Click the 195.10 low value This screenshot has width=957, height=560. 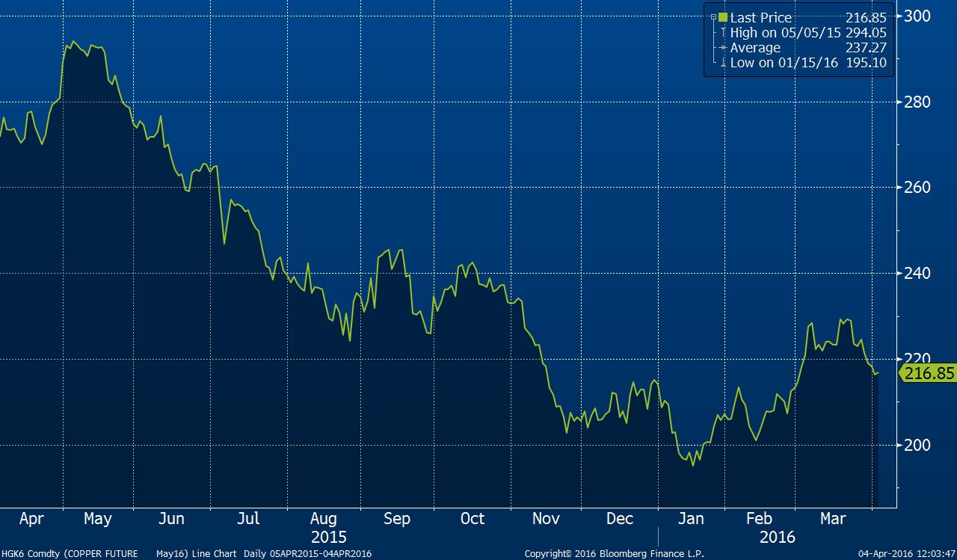(864, 63)
